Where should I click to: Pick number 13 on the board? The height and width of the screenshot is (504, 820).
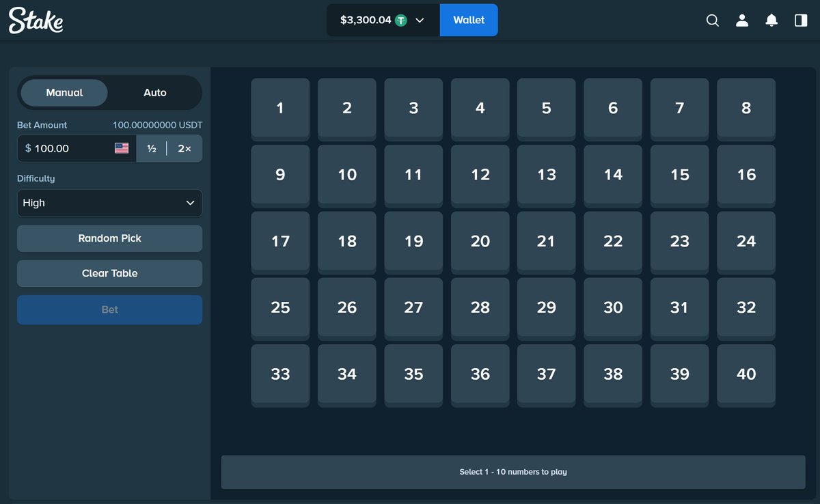point(547,176)
